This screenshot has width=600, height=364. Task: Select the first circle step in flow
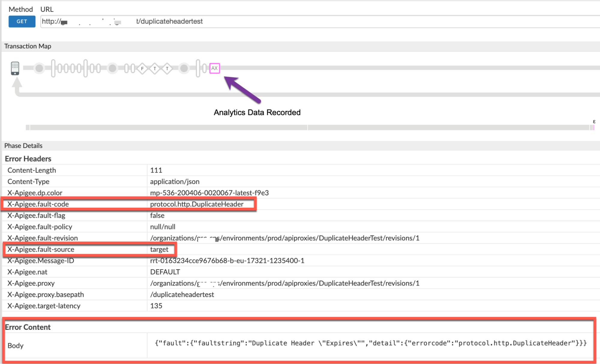tap(39, 68)
